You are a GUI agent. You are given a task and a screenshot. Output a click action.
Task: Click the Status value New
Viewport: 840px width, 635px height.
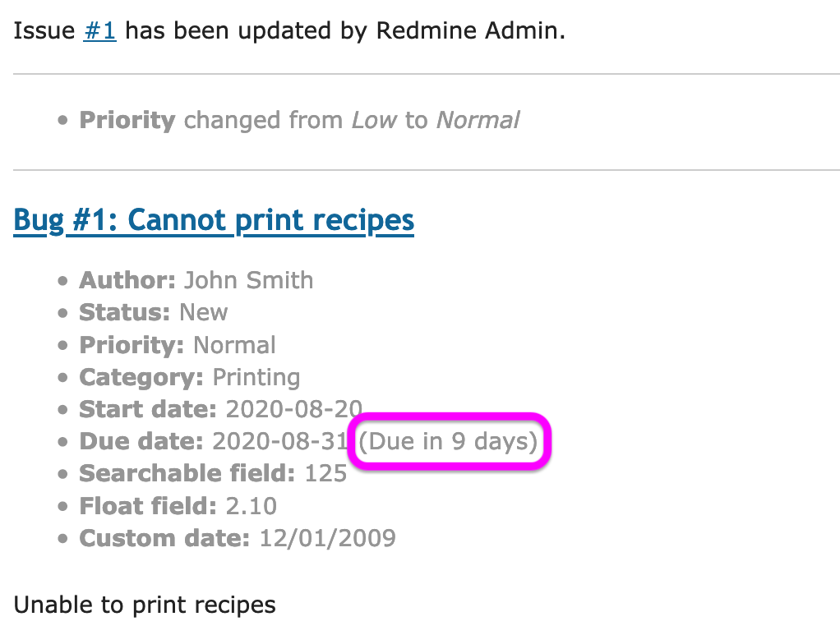click(x=204, y=313)
